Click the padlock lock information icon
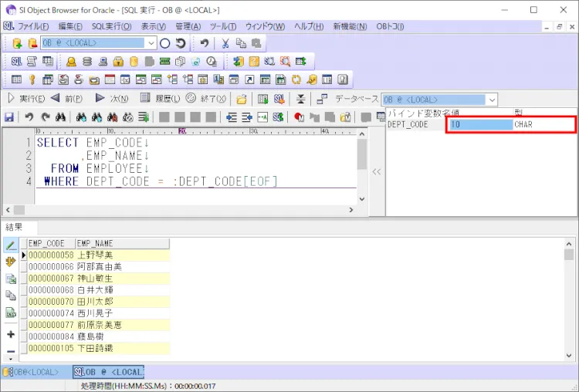The width and height of the screenshot is (579, 392). coord(118,61)
